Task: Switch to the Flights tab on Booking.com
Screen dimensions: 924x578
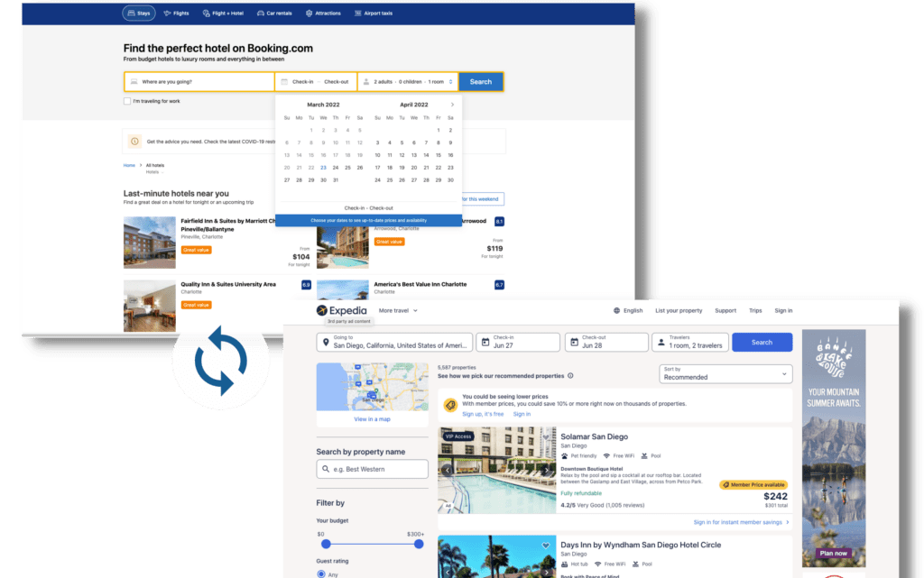Action: pyautogui.click(x=176, y=13)
